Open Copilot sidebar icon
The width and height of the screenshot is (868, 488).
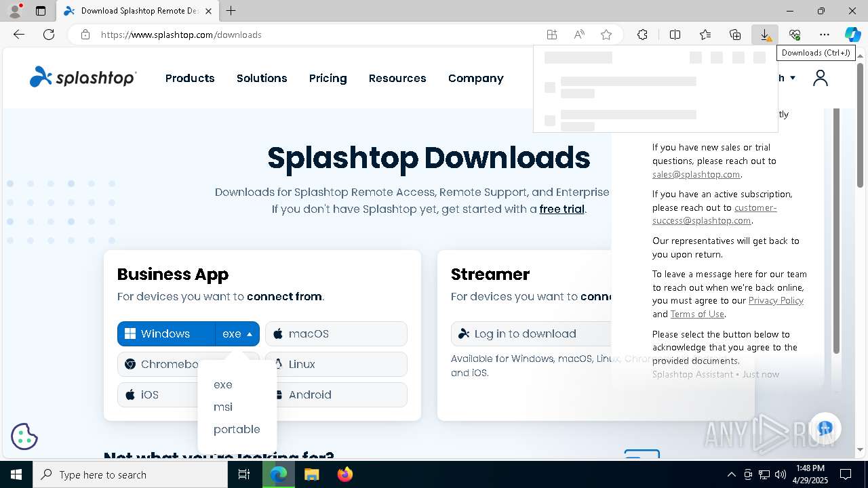852,35
